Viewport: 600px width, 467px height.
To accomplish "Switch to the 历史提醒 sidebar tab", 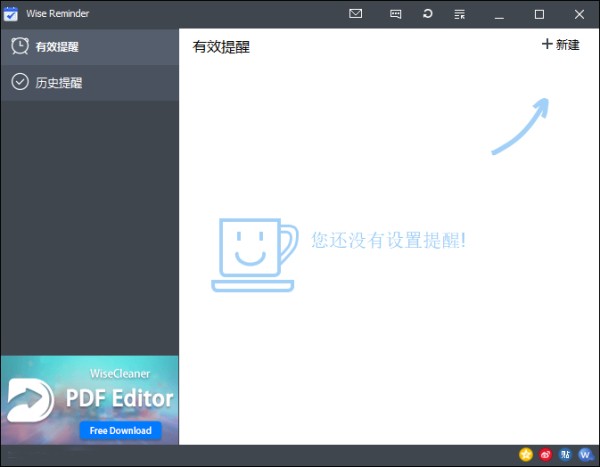I will pos(90,83).
